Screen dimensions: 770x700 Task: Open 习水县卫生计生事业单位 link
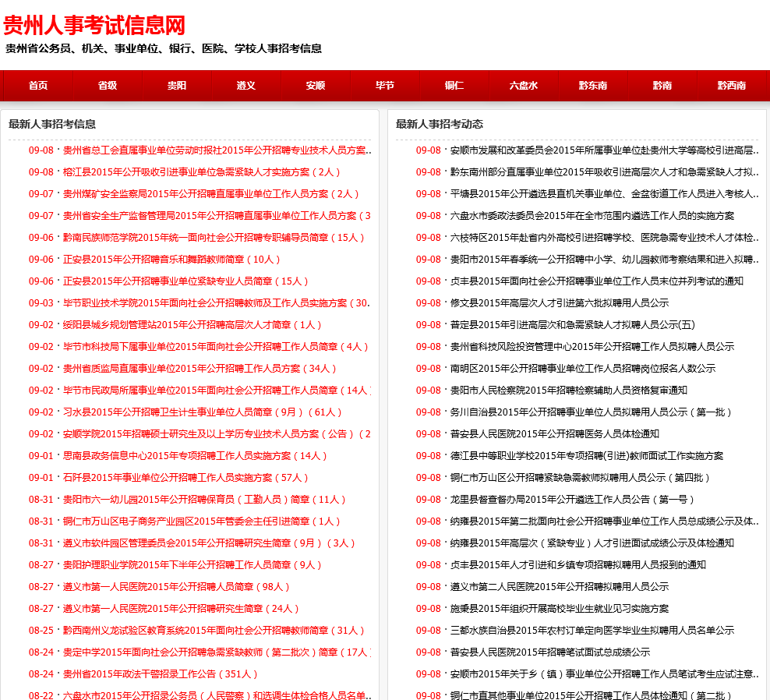[203, 412]
